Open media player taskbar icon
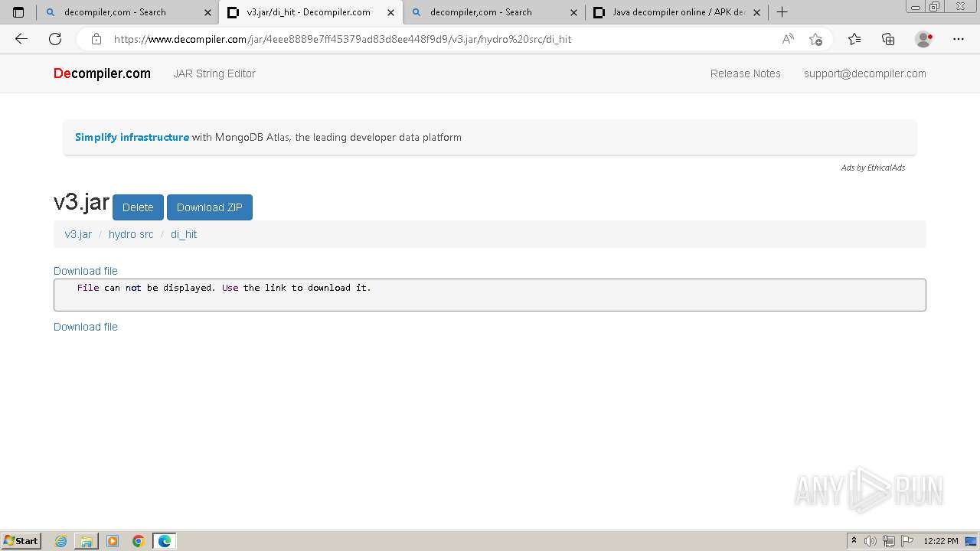The width and height of the screenshot is (980, 551). pyautogui.click(x=113, y=541)
